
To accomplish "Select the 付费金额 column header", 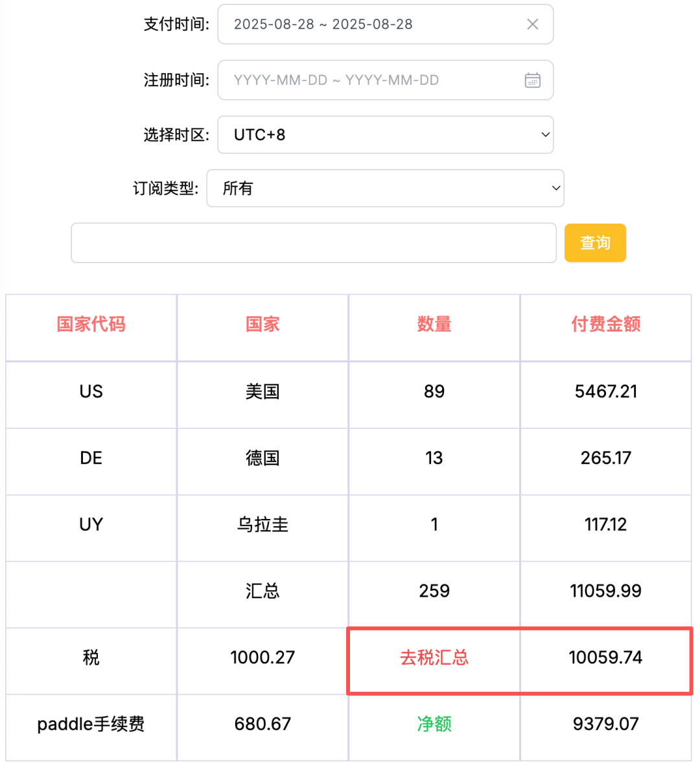I will tap(605, 324).
